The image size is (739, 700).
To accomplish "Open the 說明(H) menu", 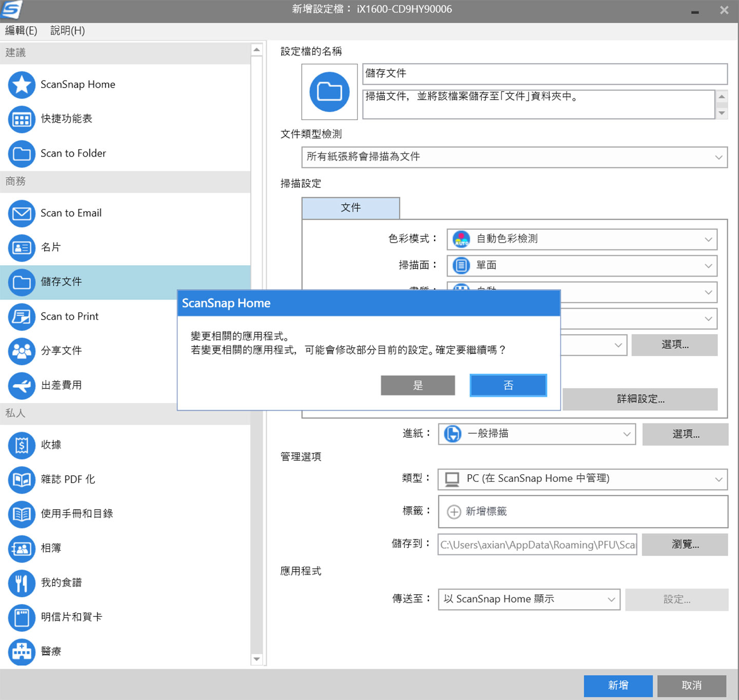I will 67,31.
